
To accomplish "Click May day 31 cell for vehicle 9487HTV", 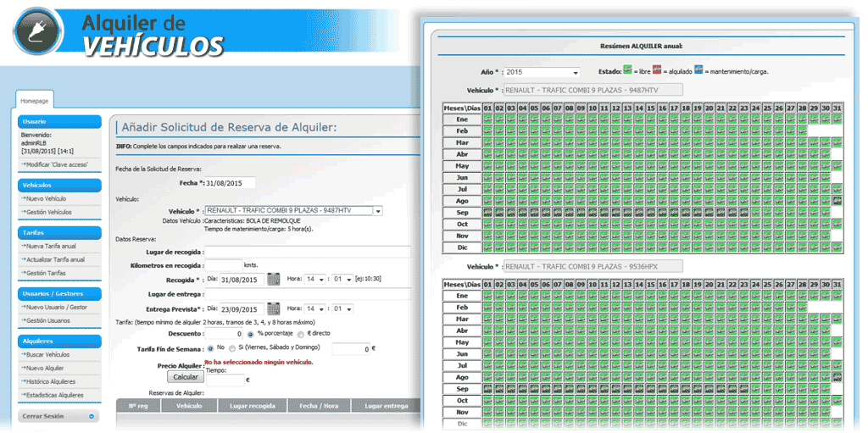I will pyautogui.click(x=837, y=165).
